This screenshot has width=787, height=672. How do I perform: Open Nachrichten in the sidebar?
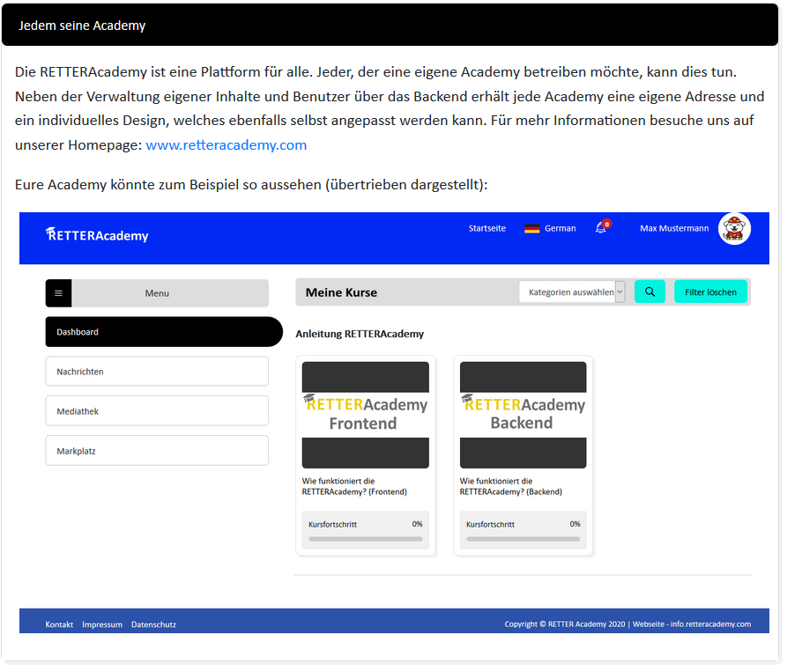pyautogui.click(x=157, y=371)
